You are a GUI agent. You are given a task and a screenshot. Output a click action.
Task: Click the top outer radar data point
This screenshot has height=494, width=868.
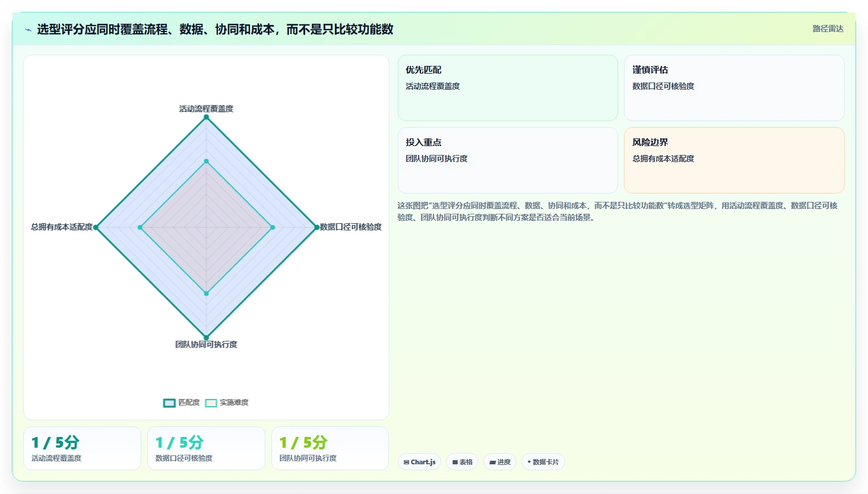[207, 117]
